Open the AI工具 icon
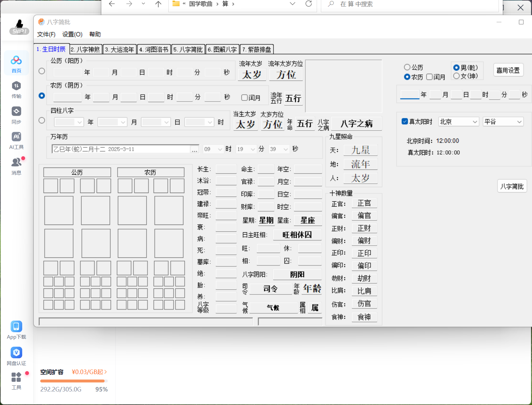The height and width of the screenshot is (405, 532). (x=16, y=140)
